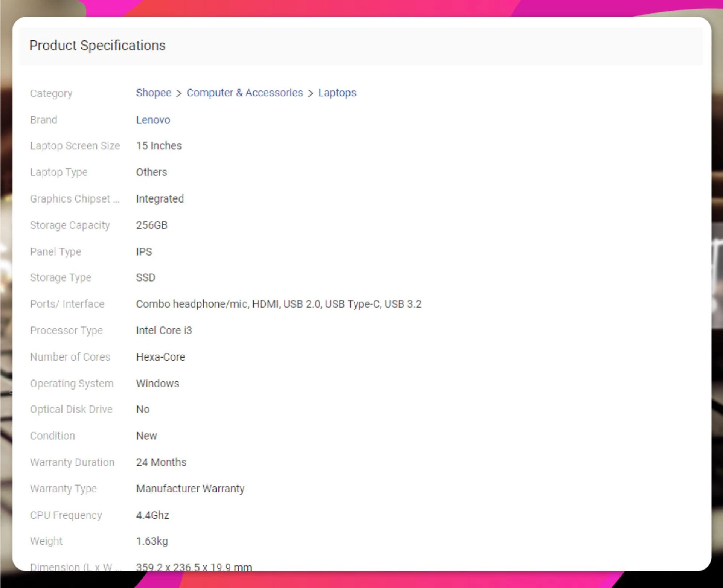Click the truncated Dimension label

pyautogui.click(x=75, y=567)
